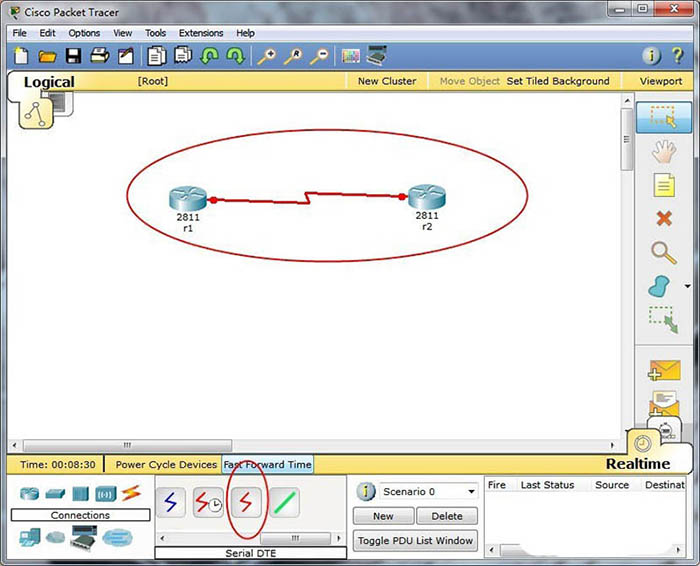Select the Multiuser Connection cloud icon
This screenshot has width=700, height=566.
[117, 537]
